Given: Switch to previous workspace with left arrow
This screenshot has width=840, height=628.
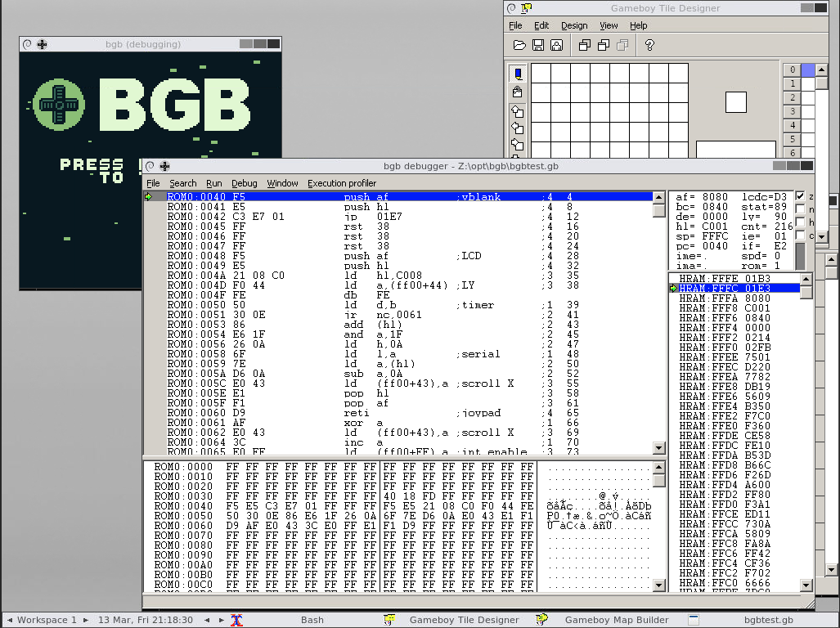Looking at the screenshot, I should [x=9, y=620].
